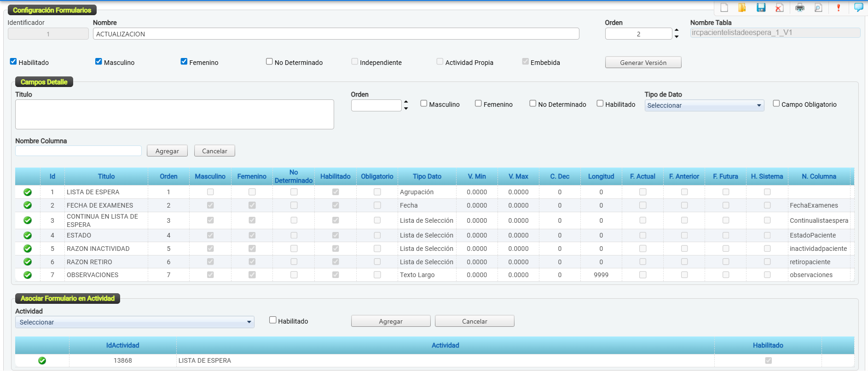The width and height of the screenshot is (868, 371).
Task: Open the yellow folder icon
Action: coord(742,8)
